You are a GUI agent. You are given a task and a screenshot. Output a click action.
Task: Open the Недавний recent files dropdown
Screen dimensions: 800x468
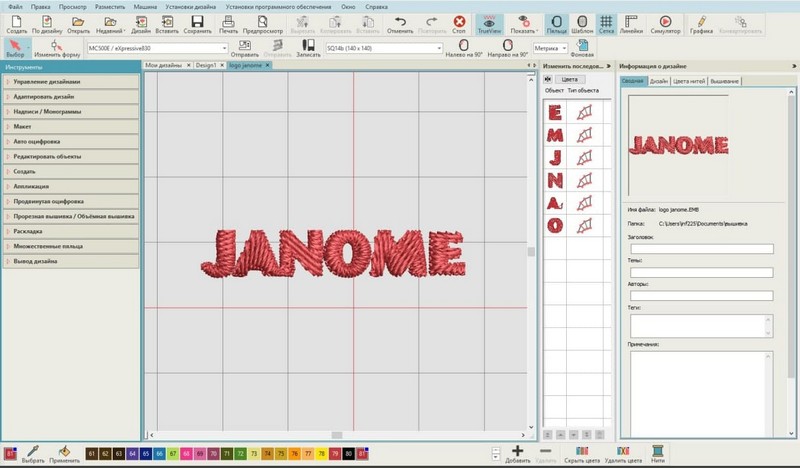(x=110, y=24)
